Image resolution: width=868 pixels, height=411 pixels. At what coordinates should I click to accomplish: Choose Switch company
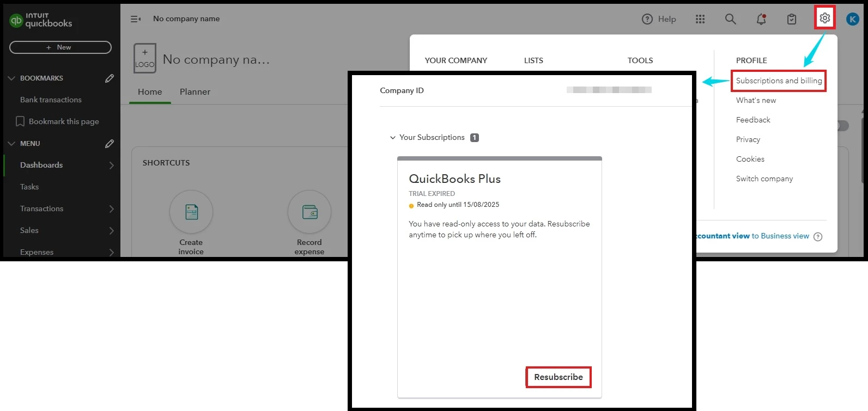764,179
